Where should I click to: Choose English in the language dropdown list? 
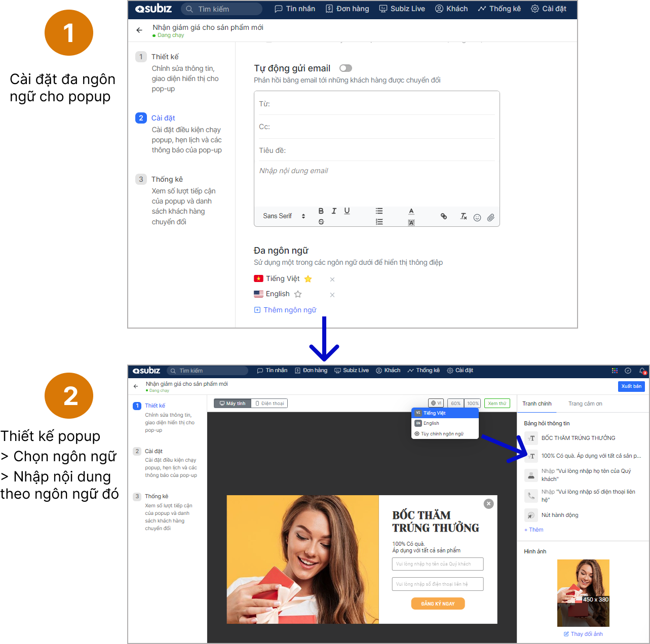point(431,423)
